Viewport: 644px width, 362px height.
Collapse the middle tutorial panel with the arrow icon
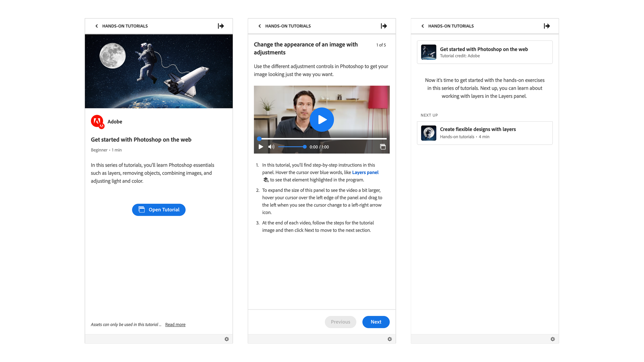(384, 26)
